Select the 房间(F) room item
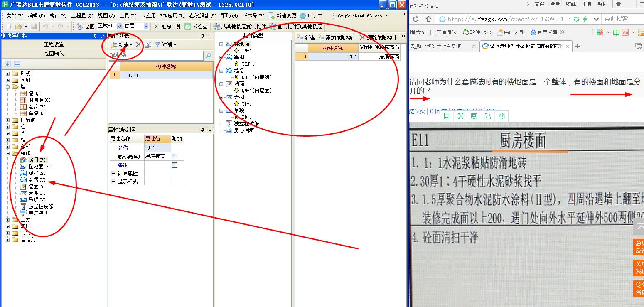The image size is (644, 307). tap(33, 160)
